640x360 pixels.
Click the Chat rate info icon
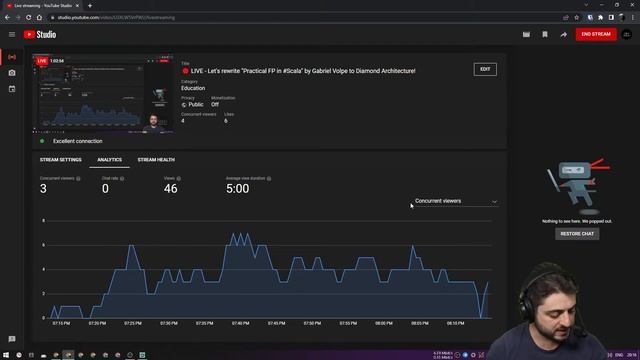click(122, 179)
